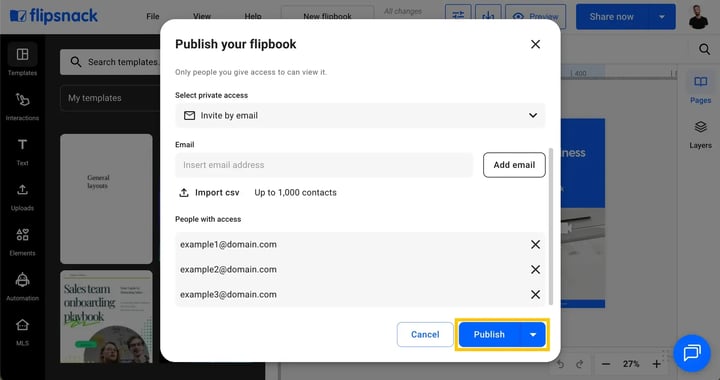Viewport: 720px width, 380px height.
Task: Click the example1@domain.com entry
Action: click(228, 245)
